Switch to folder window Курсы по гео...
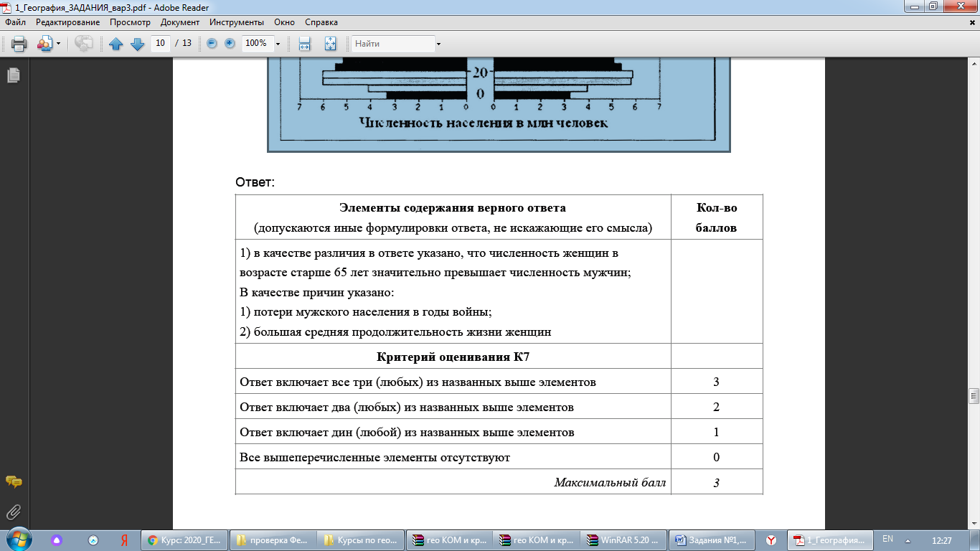This screenshot has height=551, width=980. coord(362,540)
